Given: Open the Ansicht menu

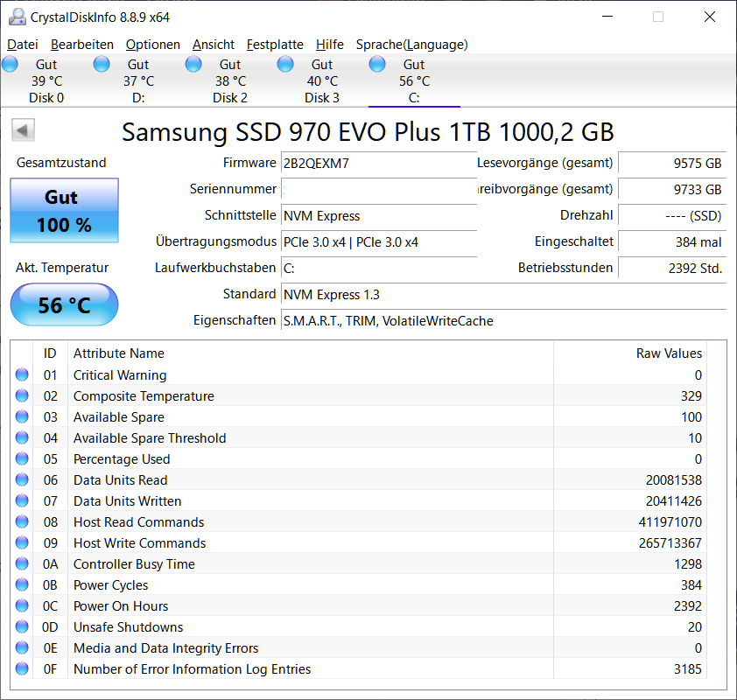Looking at the screenshot, I should pyautogui.click(x=214, y=45).
